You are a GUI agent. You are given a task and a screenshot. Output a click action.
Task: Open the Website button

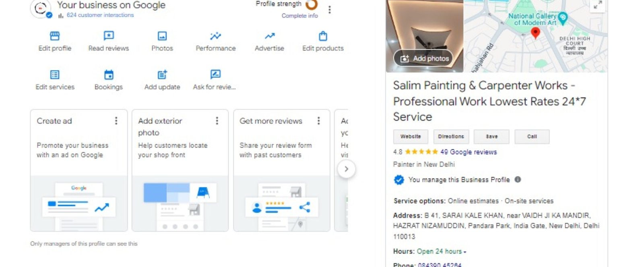411,137
